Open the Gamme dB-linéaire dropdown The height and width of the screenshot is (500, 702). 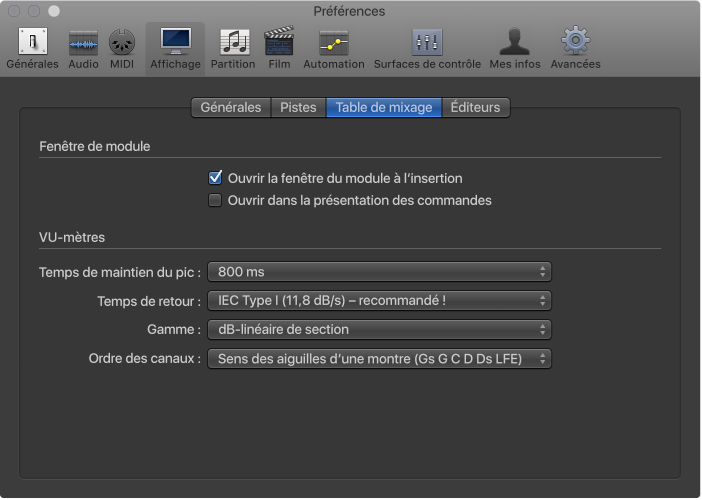[x=380, y=329]
